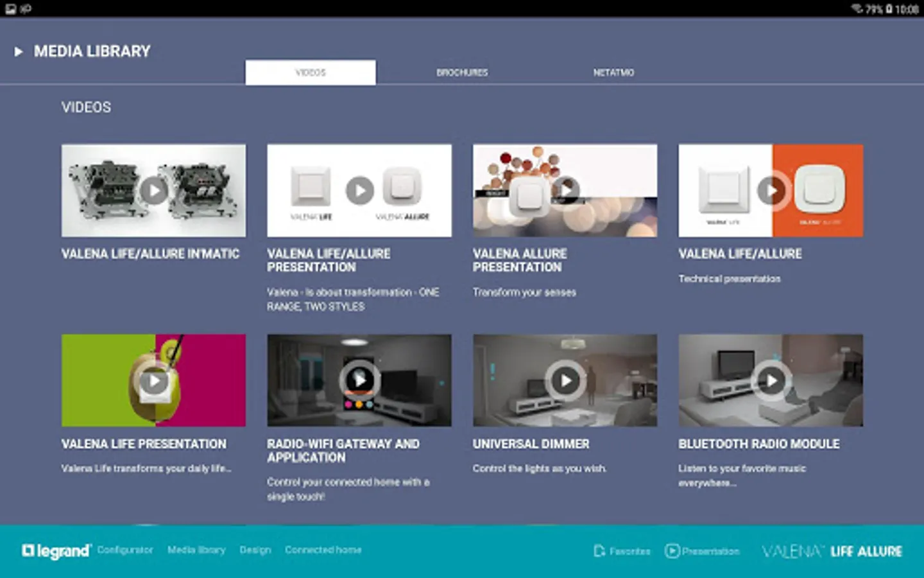Click 'Control the lights as you wish' text
This screenshot has width=924, height=578.
coord(540,469)
